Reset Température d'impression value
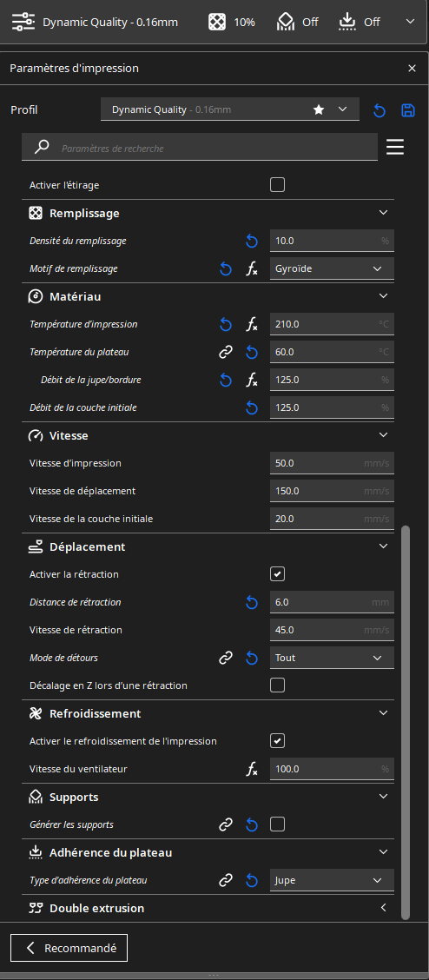429x980 pixels. tap(226, 325)
